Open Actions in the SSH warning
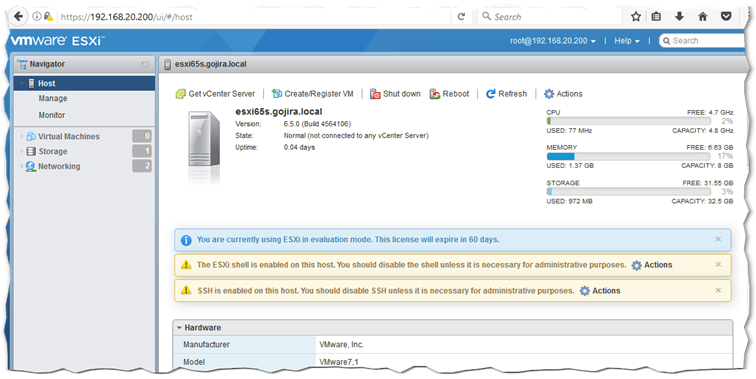 (600, 291)
